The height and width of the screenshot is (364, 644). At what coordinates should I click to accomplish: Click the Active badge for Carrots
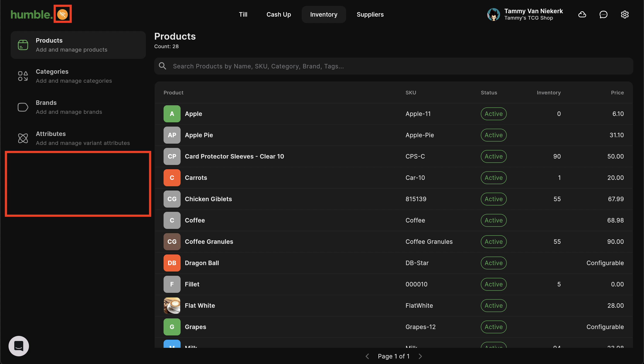[493, 178]
